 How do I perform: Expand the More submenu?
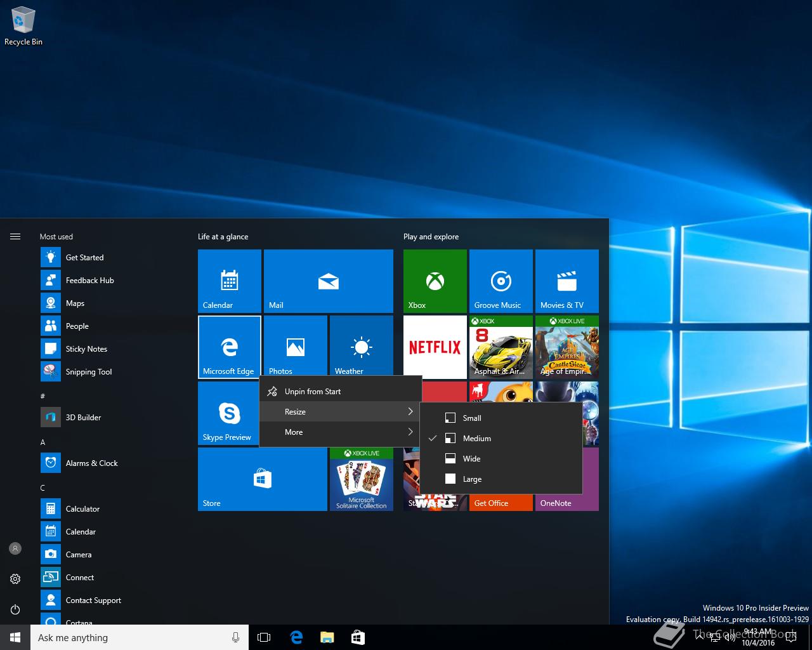point(341,432)
